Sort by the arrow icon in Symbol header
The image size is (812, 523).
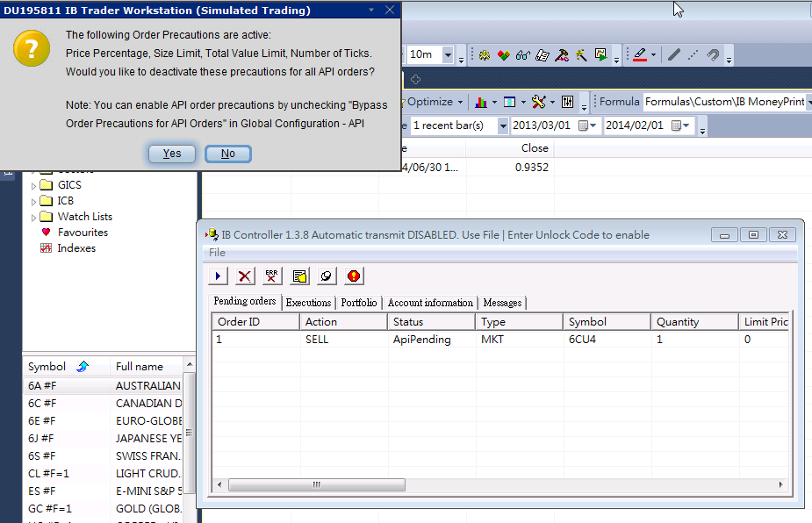click(x=83, y=367)
